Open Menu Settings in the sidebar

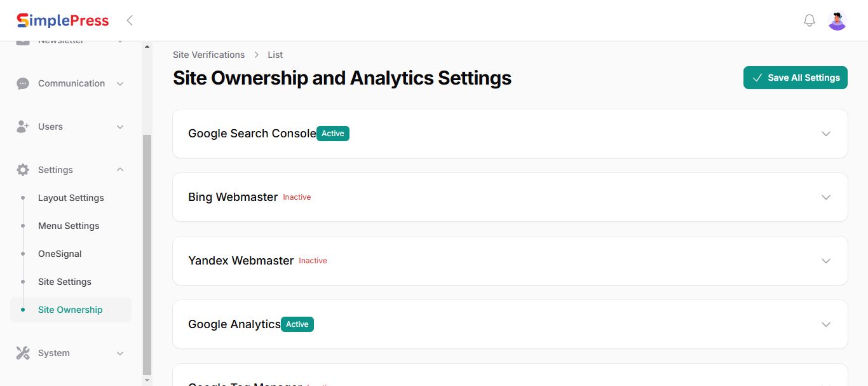coord(69,226)
